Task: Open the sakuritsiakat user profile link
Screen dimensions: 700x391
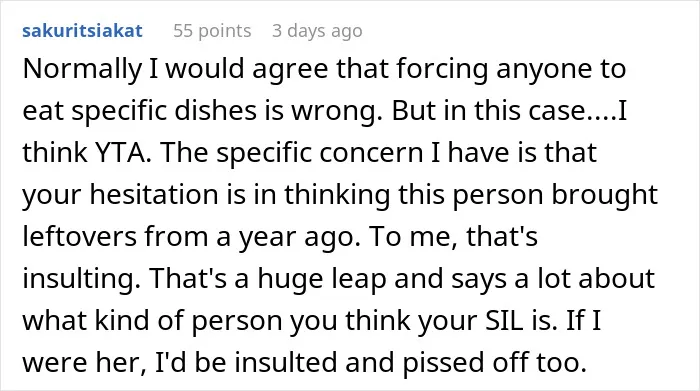Action: click(83, 31)
